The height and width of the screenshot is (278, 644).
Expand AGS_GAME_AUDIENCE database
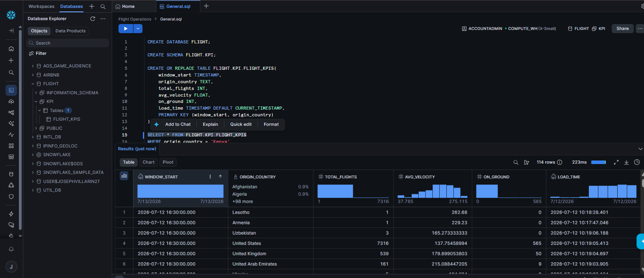coord(33,66)
